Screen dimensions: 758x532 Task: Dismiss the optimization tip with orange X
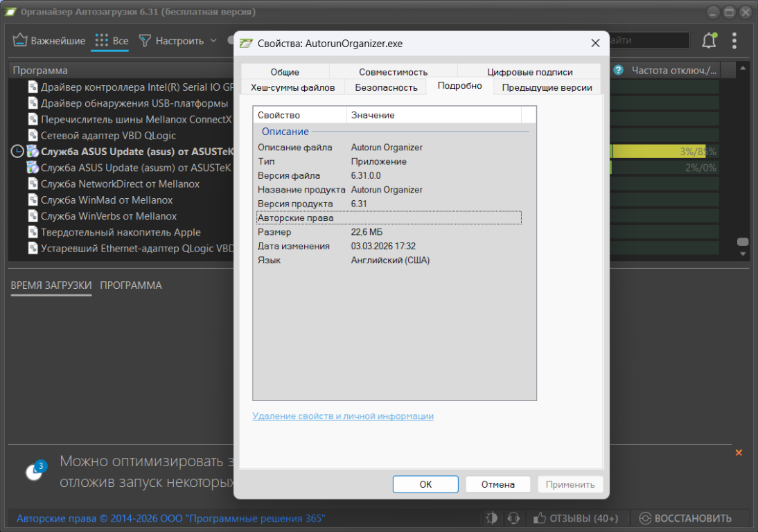click(x=739, y=453)
